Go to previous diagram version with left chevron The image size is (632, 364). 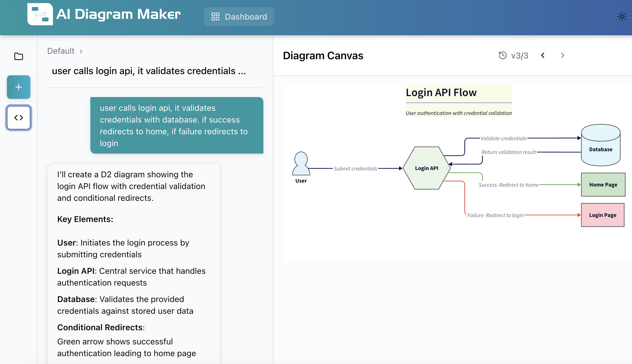pyautogui.click(x=543, y=55)
